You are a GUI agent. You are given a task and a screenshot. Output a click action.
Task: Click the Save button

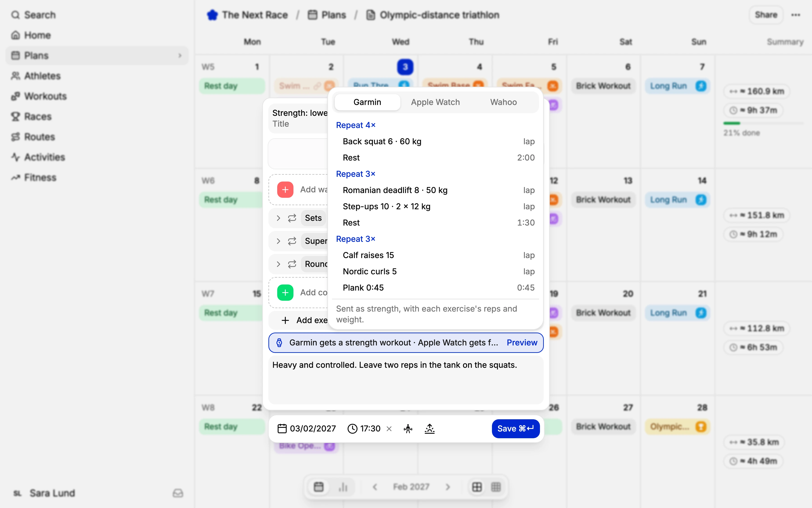click(515, 429)
